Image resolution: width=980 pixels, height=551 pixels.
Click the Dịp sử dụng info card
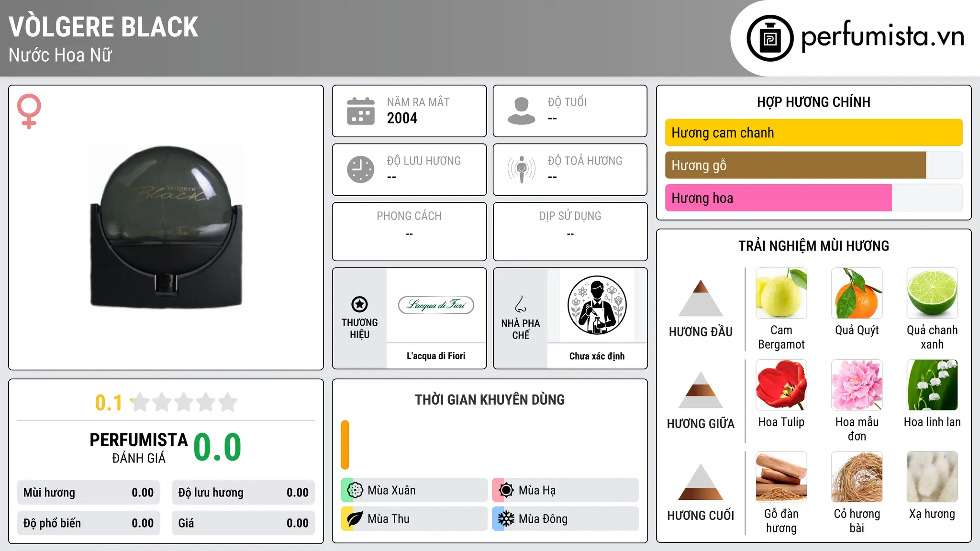tap(570, 231)
